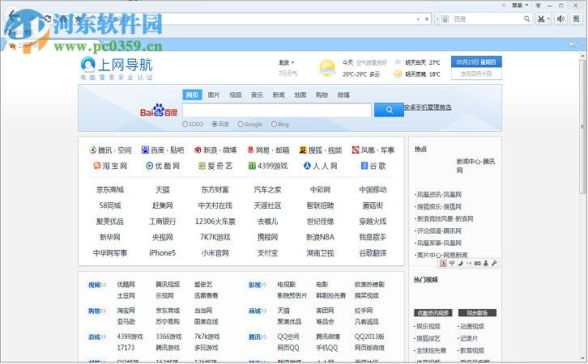Select the 购物 search tab
The width and height of the screenshot is (588, 364).
pyautogui.click(x=322, y=95)
